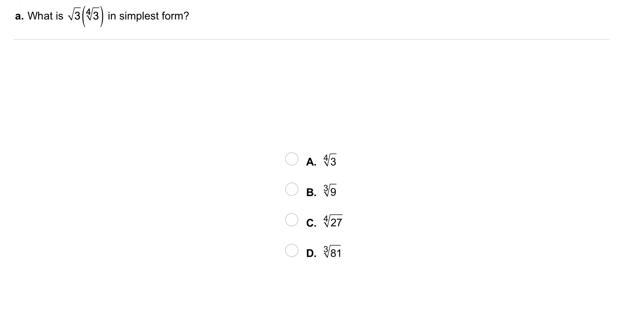This screenshot has width=644, height=328.
Task: Click the word 'in' after the expression
Action: click(112, 16)
